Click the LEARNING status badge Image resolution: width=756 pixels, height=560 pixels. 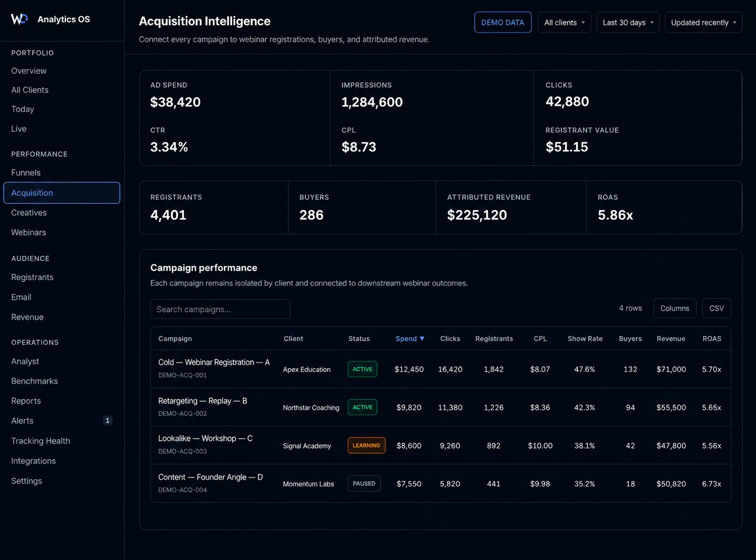366,445
